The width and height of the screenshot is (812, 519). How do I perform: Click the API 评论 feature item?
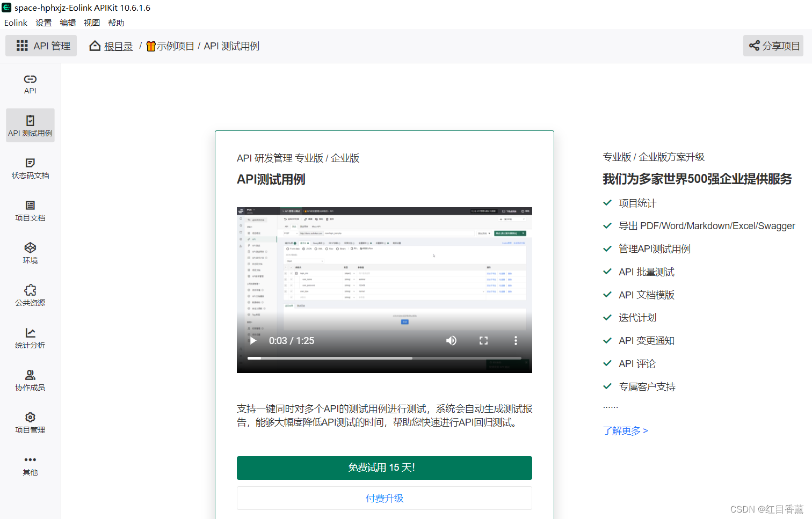[x=637, y=364]
